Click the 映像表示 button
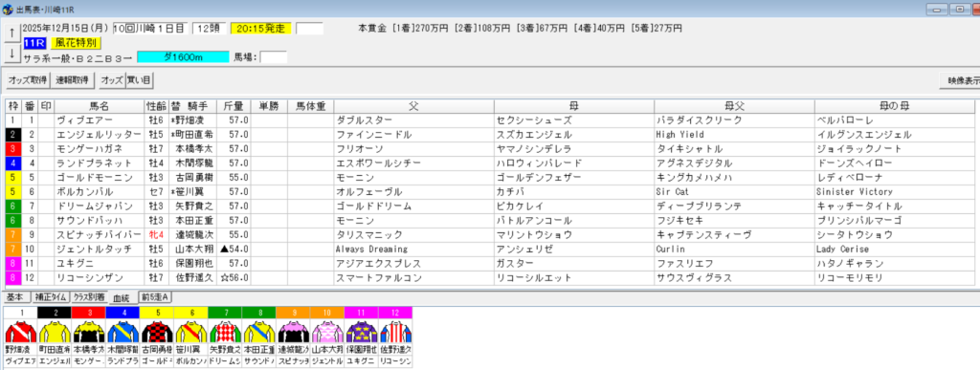 pyautogui.click(x=960, y=80)
